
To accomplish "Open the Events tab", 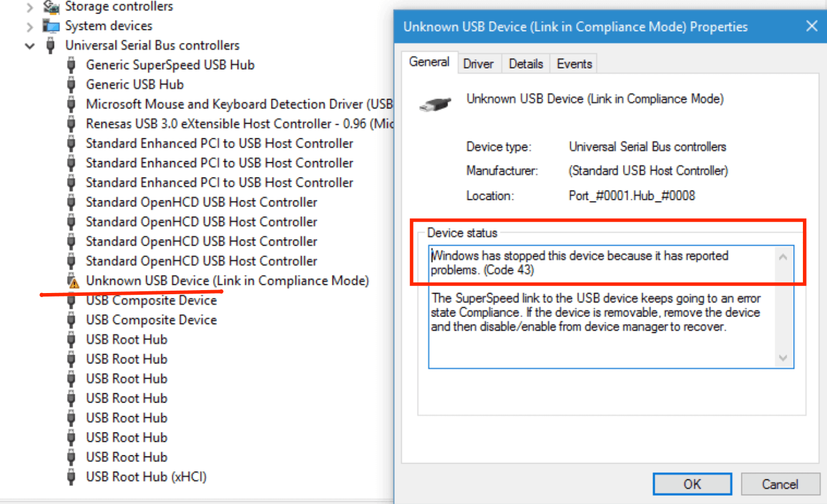I will point(574,64).
